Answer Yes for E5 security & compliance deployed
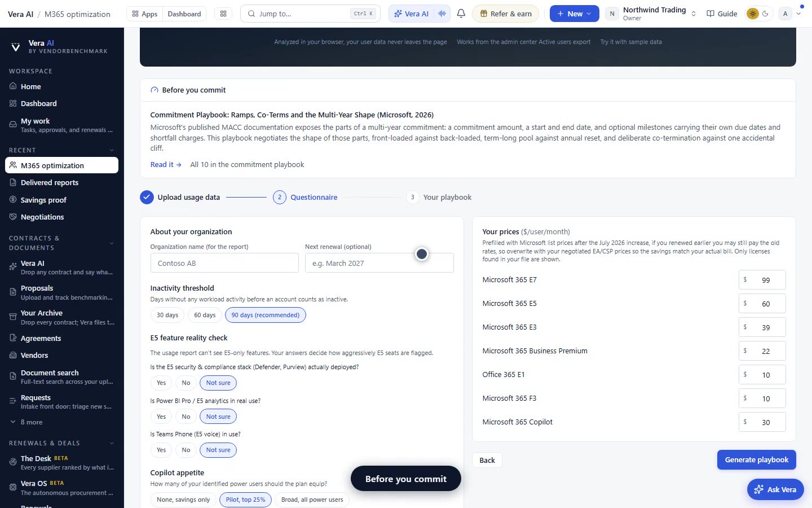This screenshot has height=508, width=812. [x=161, y=383]
